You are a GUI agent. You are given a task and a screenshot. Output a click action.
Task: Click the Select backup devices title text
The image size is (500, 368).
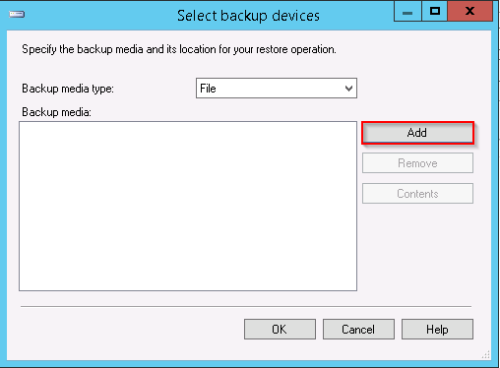[x=248, y=16]
